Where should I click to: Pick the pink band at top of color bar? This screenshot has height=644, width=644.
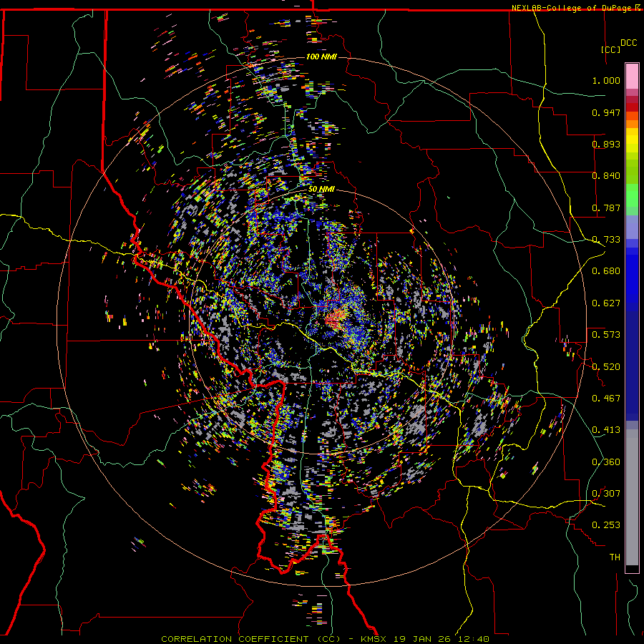(632, 77)
